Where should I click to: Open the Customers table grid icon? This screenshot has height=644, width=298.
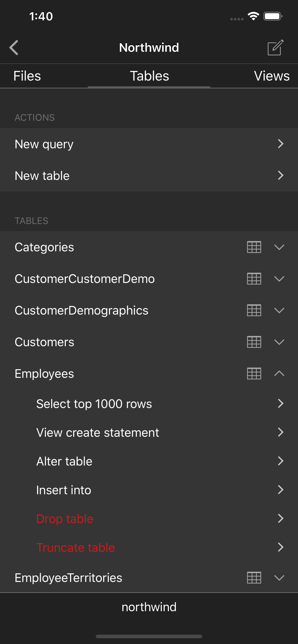click(x=254, y=342)
